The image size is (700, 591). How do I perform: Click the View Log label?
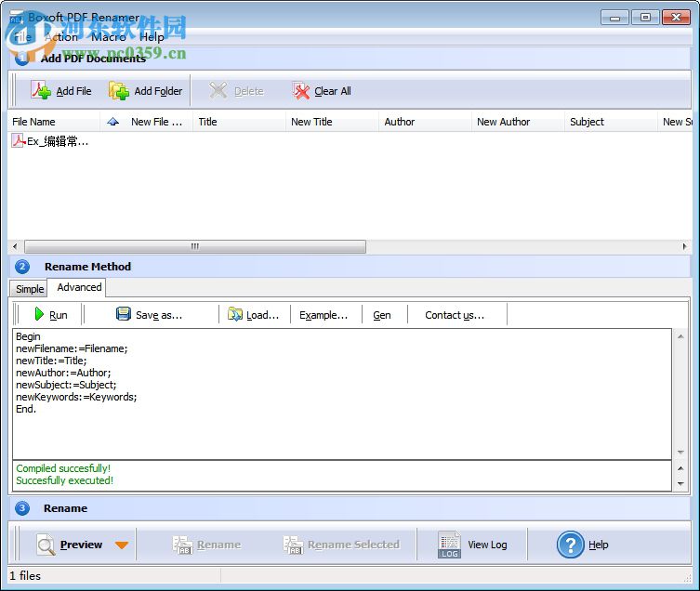pos(487,545)
